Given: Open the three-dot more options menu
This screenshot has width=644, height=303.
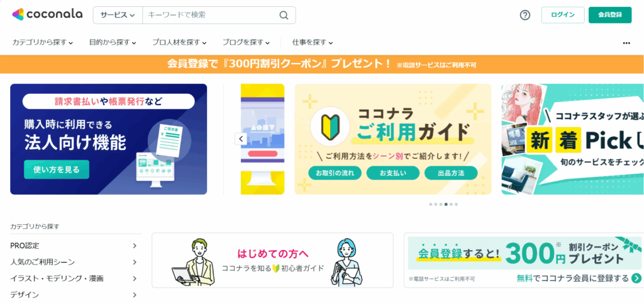Looking at the screenshot, I should pos(626,42).
